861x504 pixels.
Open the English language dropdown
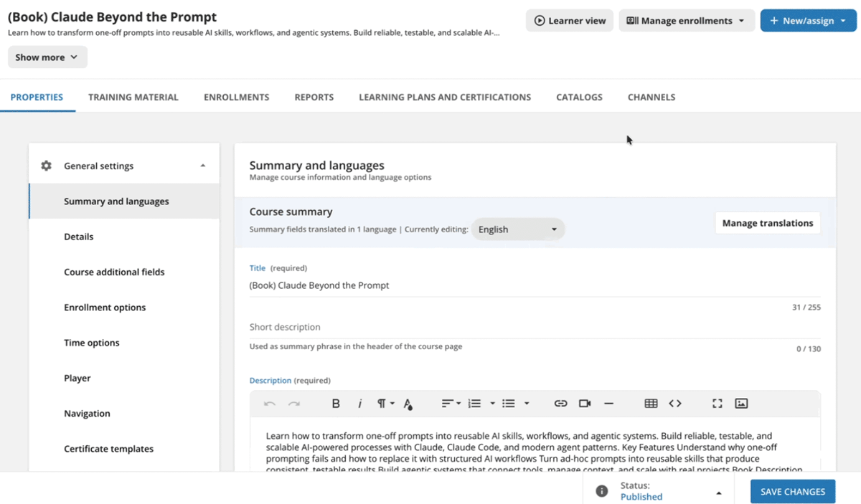tap(518, 229)
